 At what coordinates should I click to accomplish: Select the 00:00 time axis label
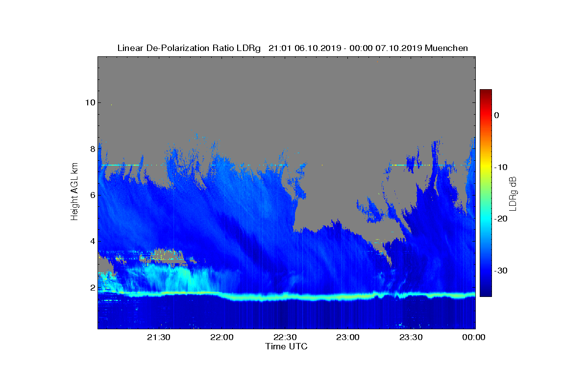pyautogui.click(x=474, y=337)
